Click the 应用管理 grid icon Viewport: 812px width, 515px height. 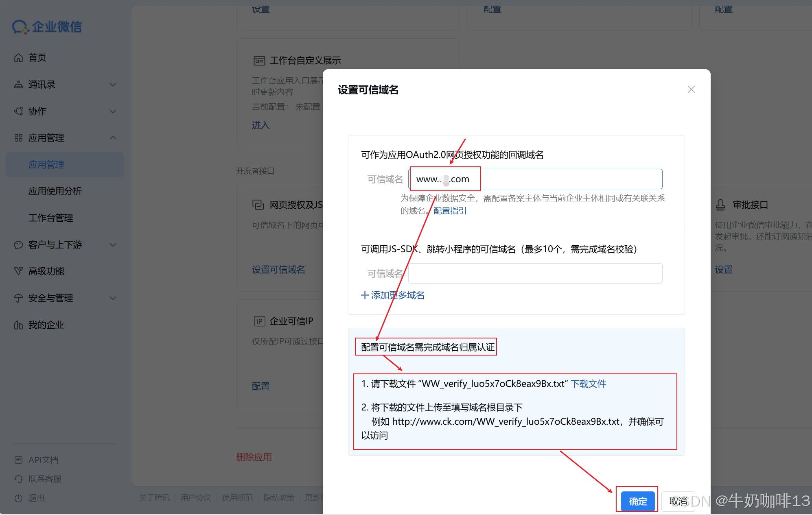[18, 138]
